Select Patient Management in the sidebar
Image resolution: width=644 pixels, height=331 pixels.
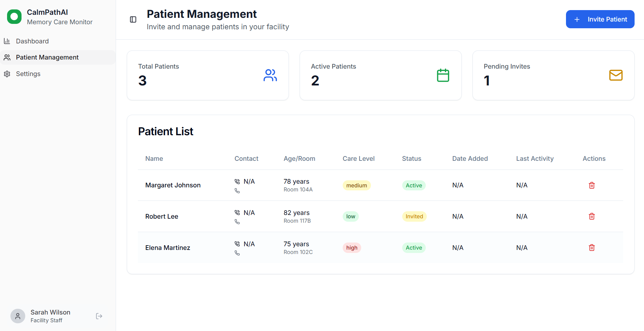pos(47,58)
